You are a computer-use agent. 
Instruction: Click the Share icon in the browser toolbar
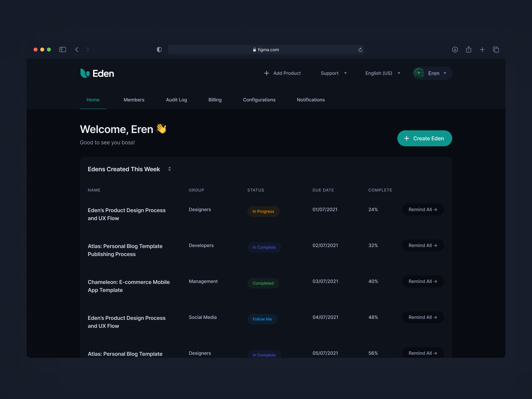(x=469, y=49)
